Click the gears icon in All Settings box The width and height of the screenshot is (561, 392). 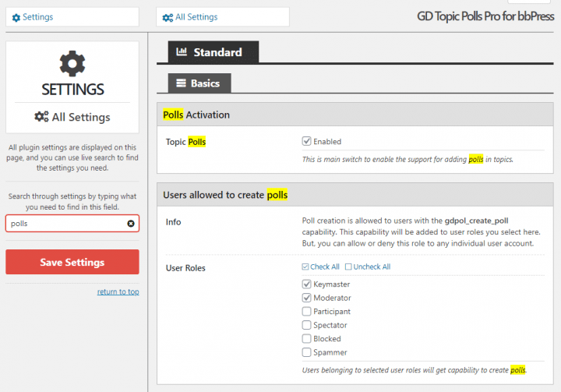[168, 18]
